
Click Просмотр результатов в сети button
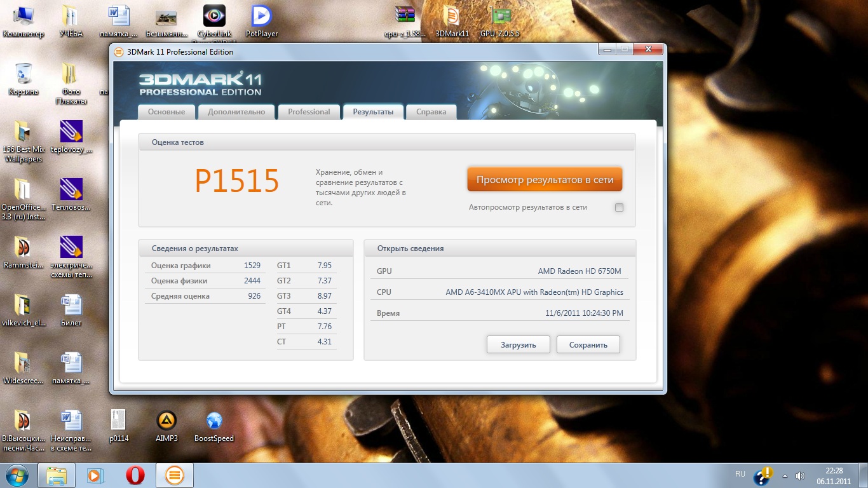coord(545,180)
